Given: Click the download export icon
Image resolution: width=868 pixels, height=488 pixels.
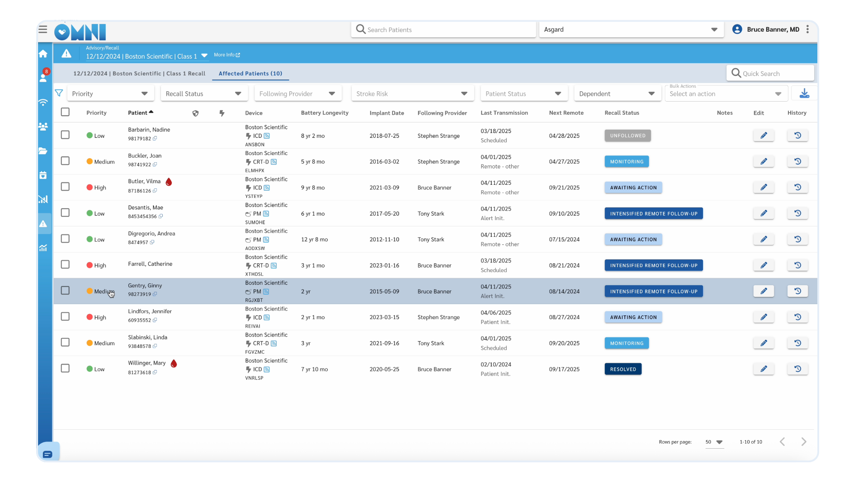Looking at the screenshot, I should (804, 94).
